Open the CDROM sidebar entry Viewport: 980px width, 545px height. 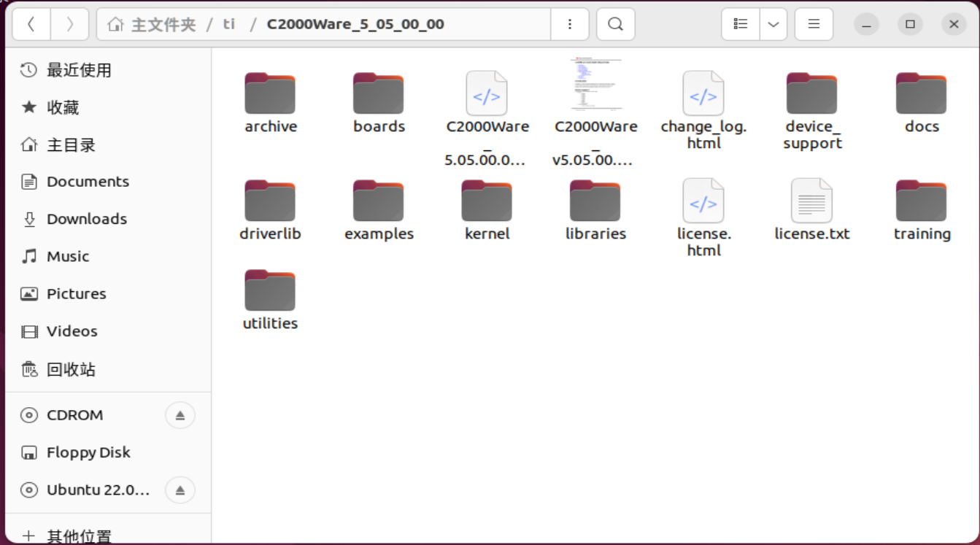coord(108,415)
